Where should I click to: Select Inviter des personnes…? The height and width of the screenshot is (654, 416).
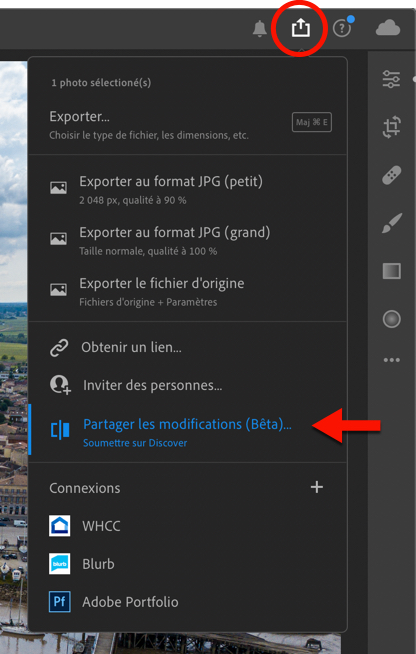click(188, 385)
